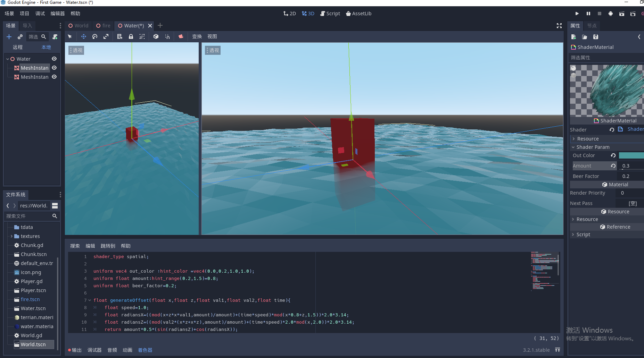Collapse the Shader Param section

pyautogui.click(x=573, y=147)
